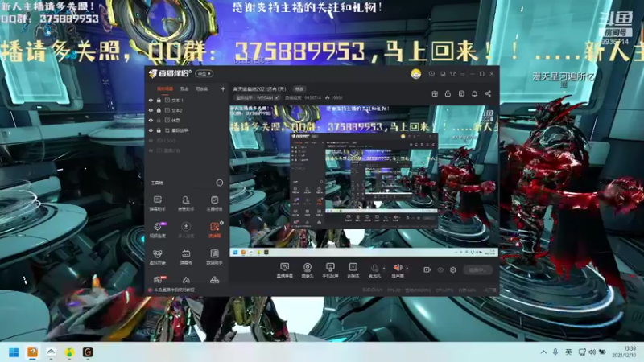Toggle the preview eye icon in bottom bar

440,269
